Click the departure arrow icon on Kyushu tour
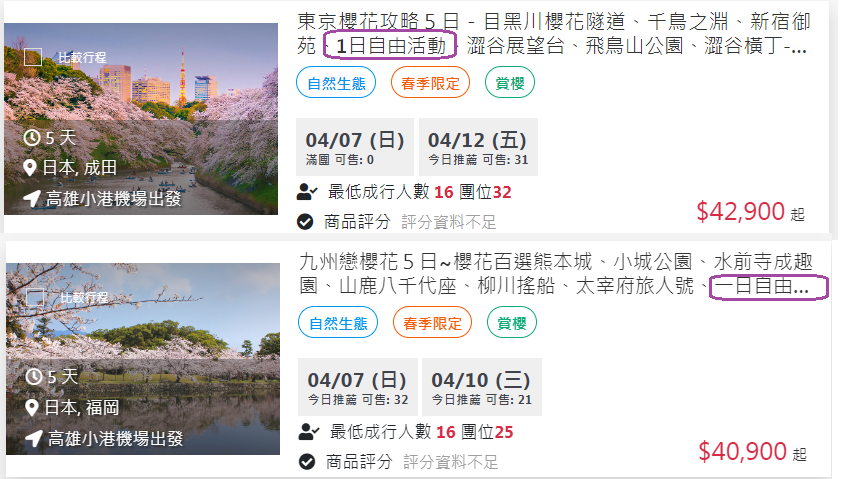This screenshot has width=842, height=479. point(34,438)
